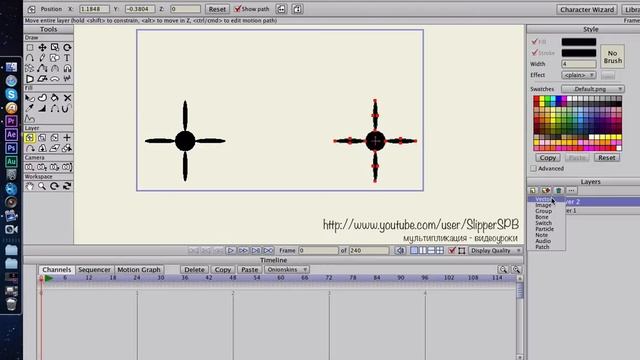Select the Set Origin crosshair tool
The height and width of the screenshot is (360, 640).
pos(67,138)
